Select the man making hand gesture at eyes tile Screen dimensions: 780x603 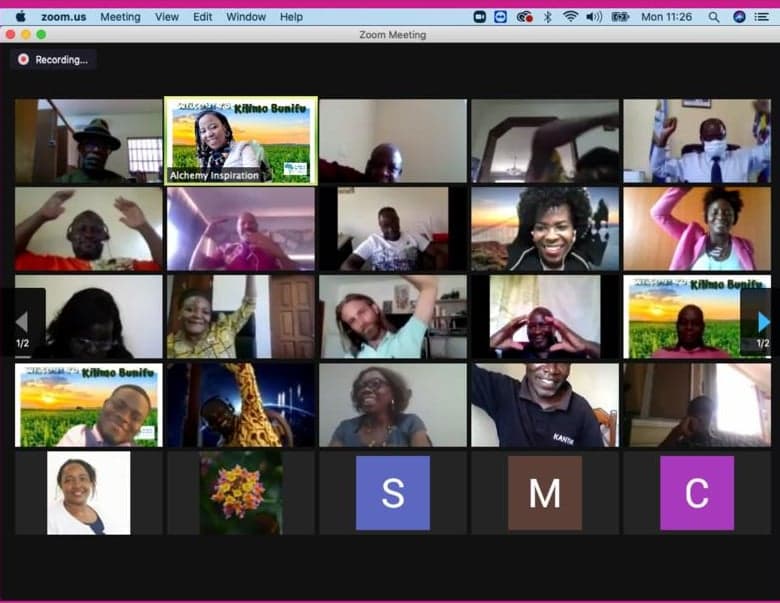[545, 317]
